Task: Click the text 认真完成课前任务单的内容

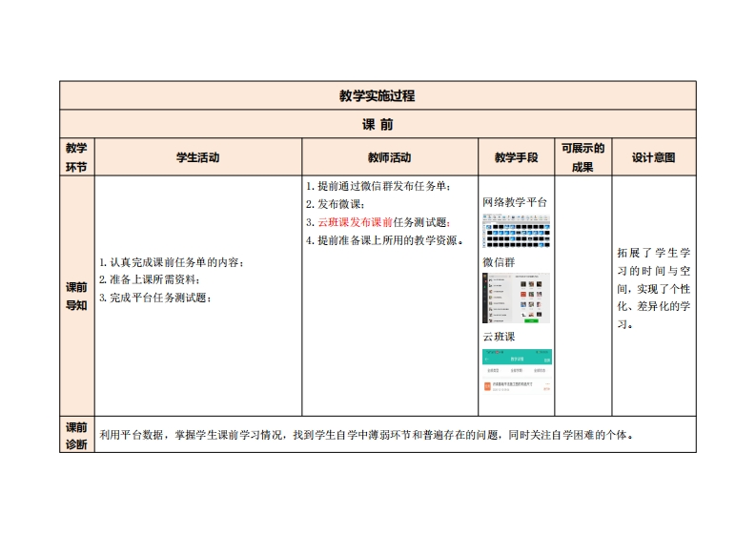Action: coord(172,262)
